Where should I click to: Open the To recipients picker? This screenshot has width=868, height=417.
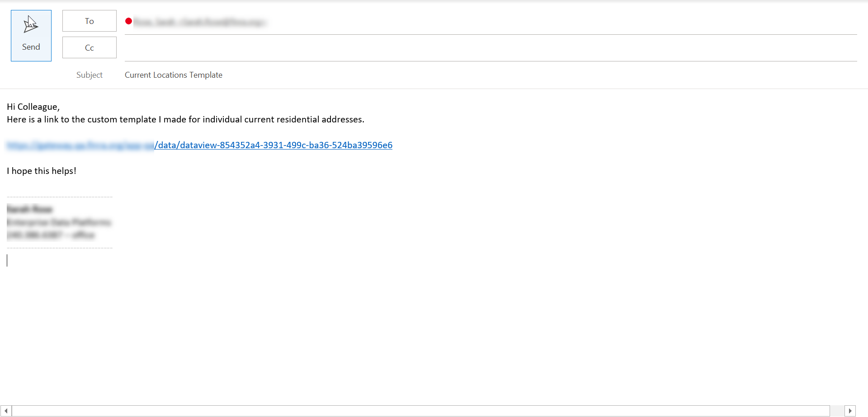[89, 21]
